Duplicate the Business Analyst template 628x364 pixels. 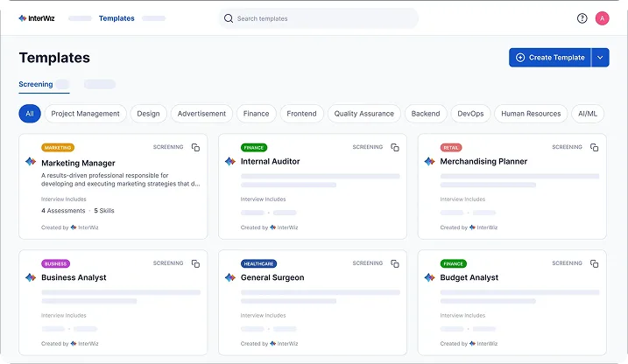[195, 263]
